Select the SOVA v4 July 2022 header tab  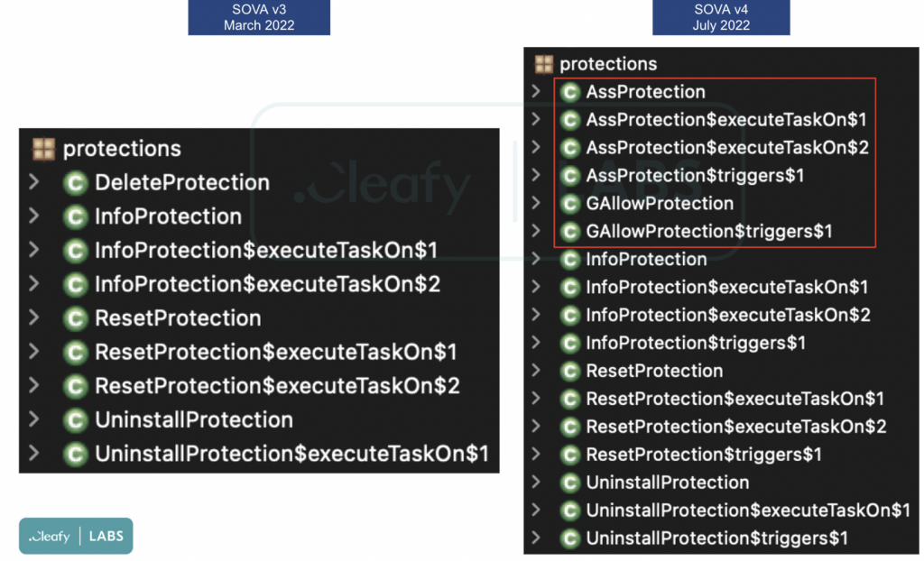(x=721, y=17)
